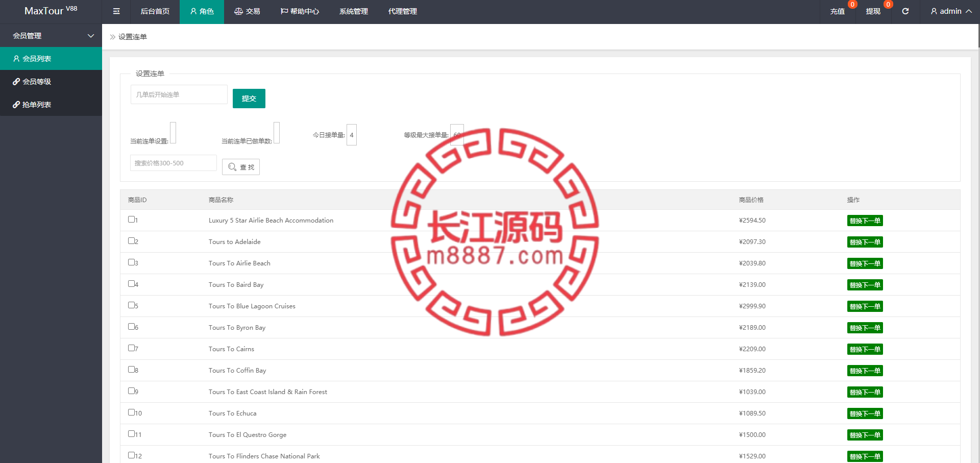Screen dimensions: 980x463
Task: Select the 角色 top navigation tab
Action: click(202, 11)
